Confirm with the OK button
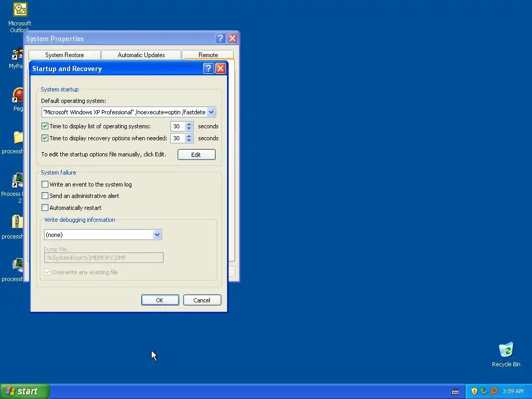This screenshot has height=399, width=532. 160,300
